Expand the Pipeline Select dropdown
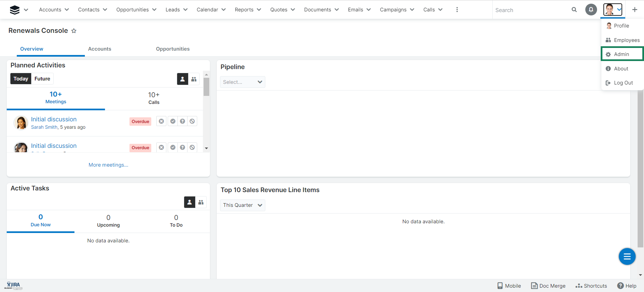 pyautogui.click(x=243, y=82)
